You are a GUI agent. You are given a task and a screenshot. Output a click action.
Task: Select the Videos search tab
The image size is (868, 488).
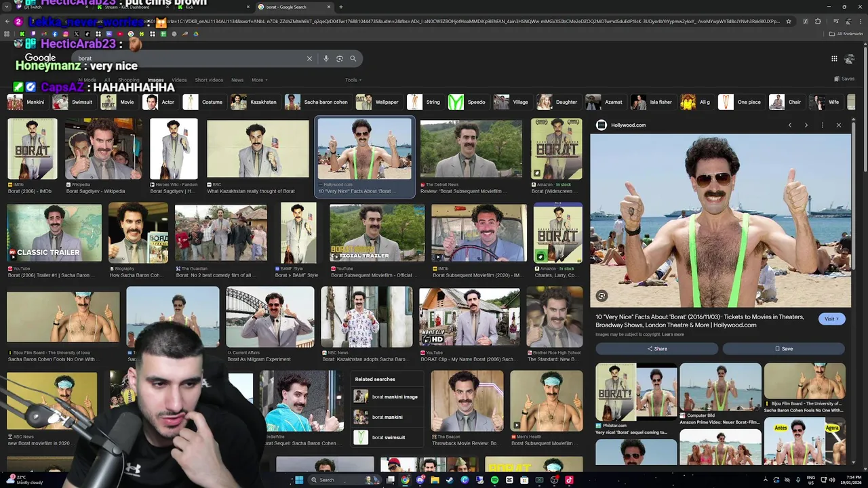click(x=179, y=80)
